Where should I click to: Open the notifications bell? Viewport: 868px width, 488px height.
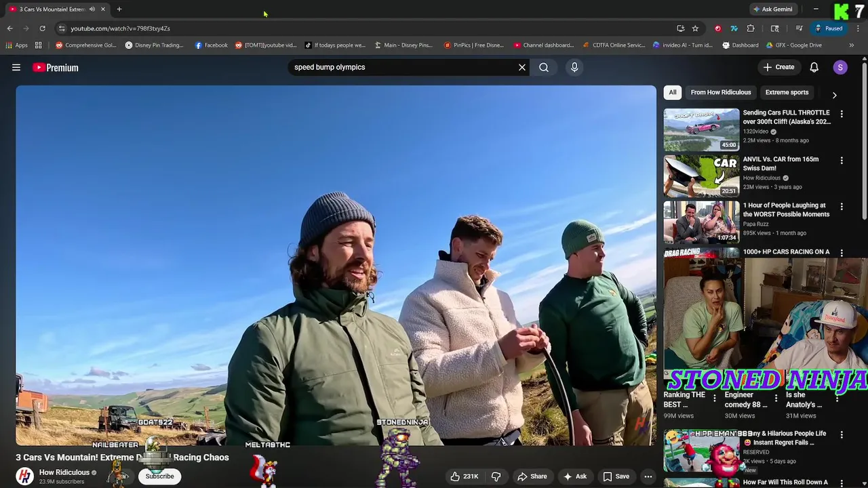click(814, 67)
